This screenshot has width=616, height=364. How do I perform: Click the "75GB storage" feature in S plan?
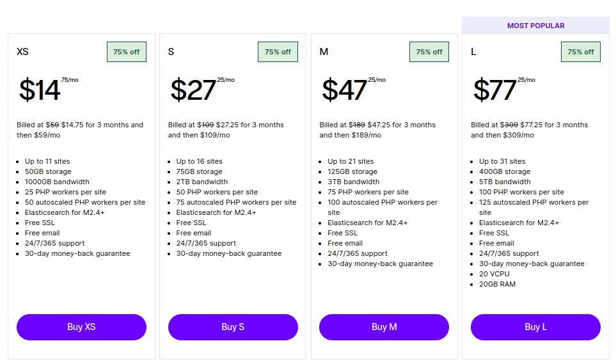(x=199, y=171)
